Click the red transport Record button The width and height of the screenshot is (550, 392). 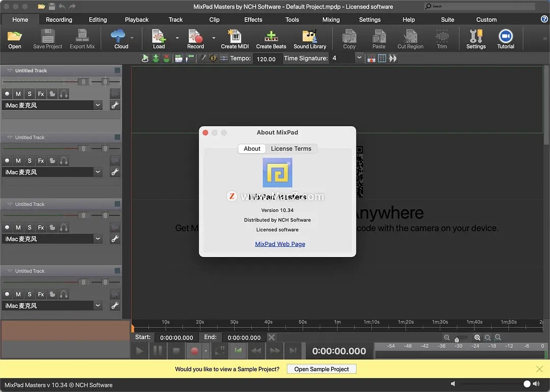tap(195, 351)
